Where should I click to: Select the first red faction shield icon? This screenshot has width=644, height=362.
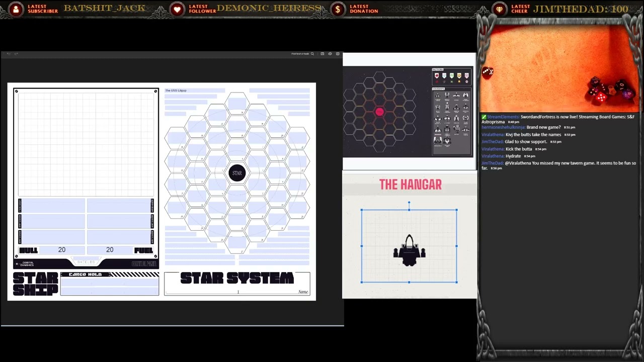click(x=437, y=75)
